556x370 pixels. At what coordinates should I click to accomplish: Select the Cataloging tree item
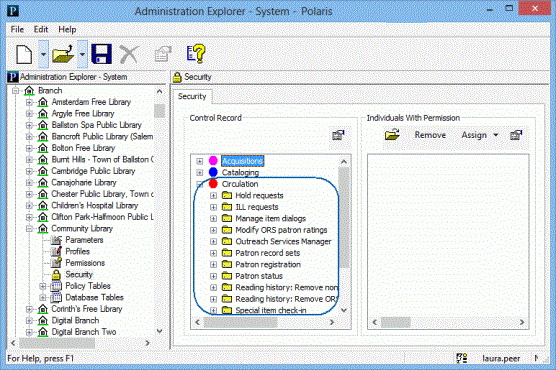coord(240,172)
